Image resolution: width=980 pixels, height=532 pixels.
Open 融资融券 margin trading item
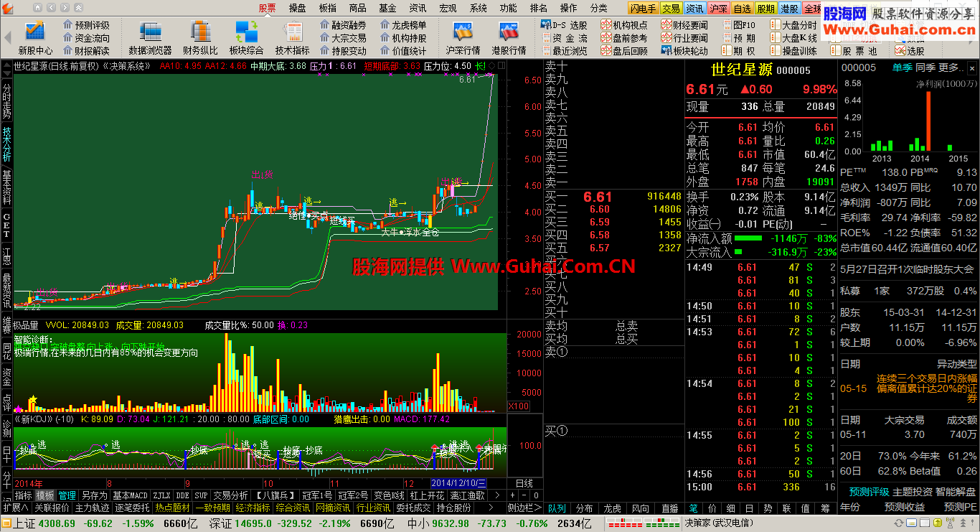click(x=344, y=25)
